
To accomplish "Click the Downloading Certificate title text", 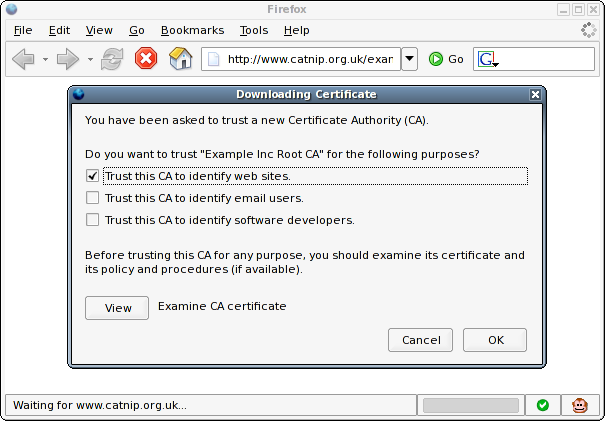I will (306, 95).
